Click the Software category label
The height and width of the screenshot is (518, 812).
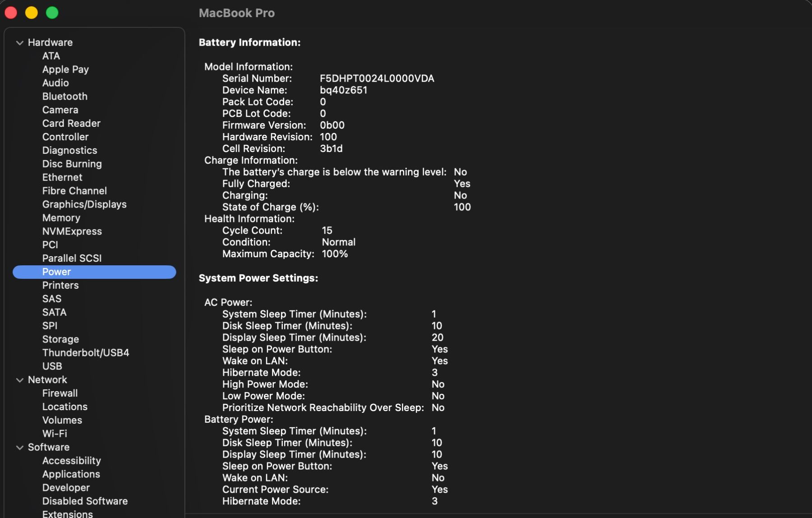tap(49, 447)
